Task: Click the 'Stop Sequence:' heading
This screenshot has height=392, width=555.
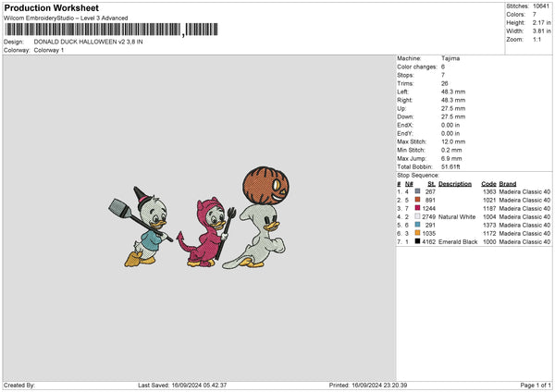Action: [x=418, y=176]
